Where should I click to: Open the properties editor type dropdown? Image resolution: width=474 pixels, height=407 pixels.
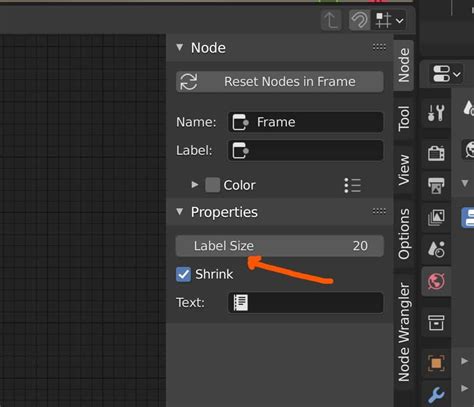[x=446, y=74]
